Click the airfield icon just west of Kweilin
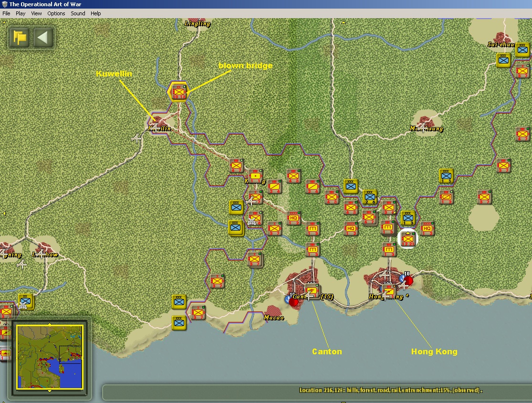The height and width of the screenshot is (403, 532). (x=136, y=138)
